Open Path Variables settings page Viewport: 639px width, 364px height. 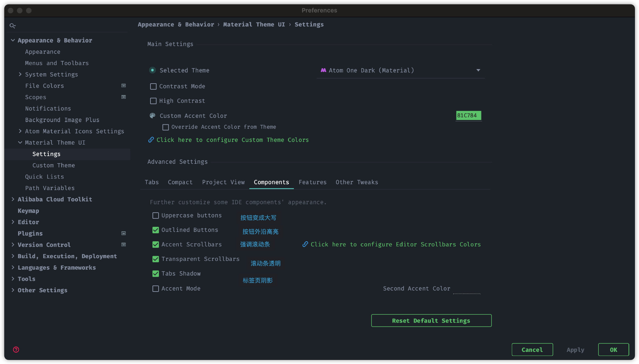pyautogui.click(x=50, y=188)
